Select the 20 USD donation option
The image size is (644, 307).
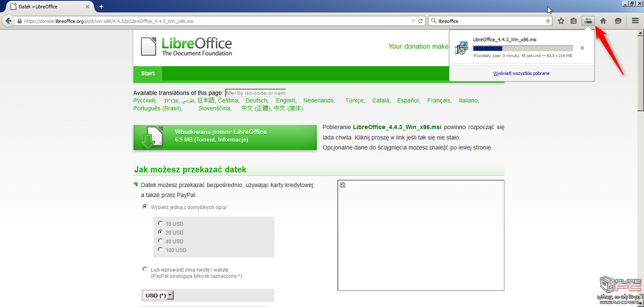pyautogui.click(x=161, y=232)
